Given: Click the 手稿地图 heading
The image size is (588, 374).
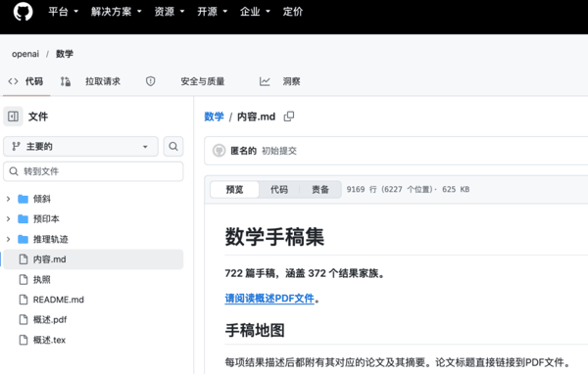Looking at the screenshot, I should [255, 331].
